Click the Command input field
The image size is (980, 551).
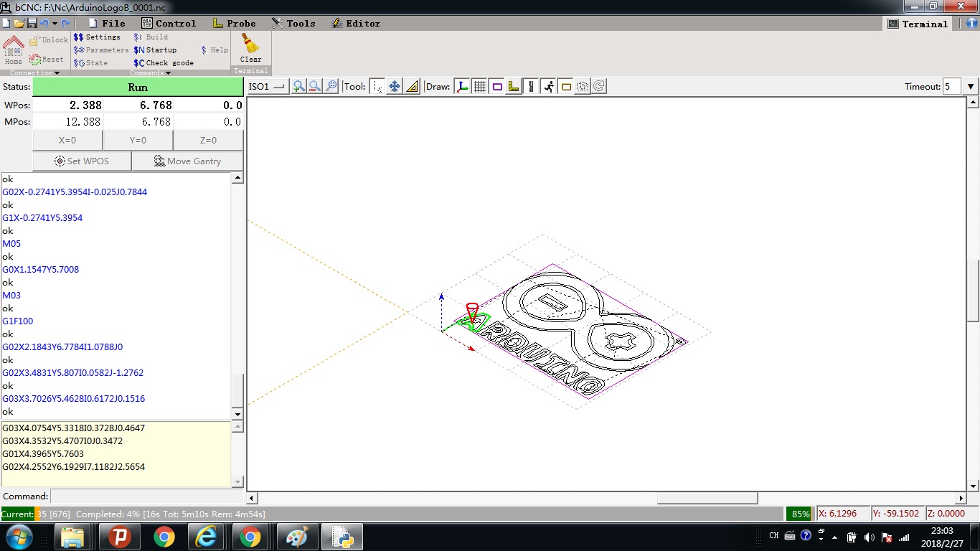pos(147,496)
